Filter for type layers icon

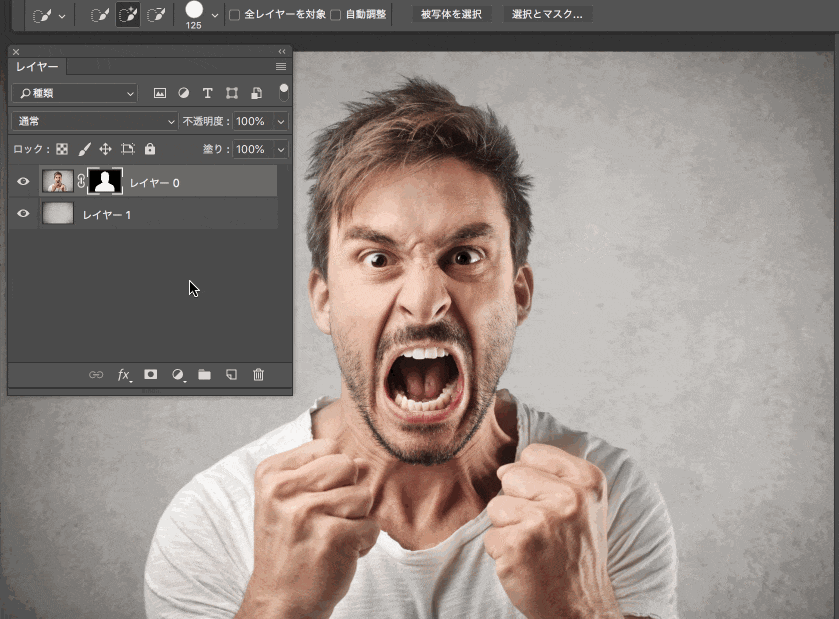tap(208, 93)
